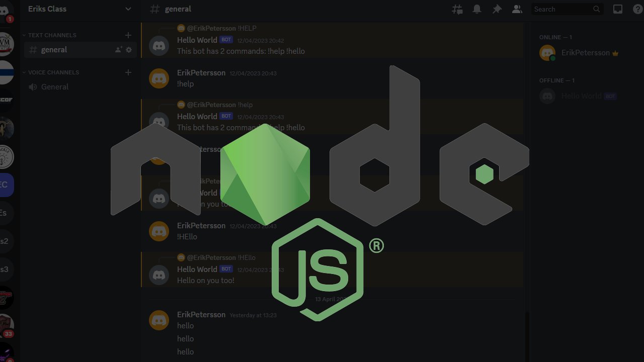Select the general text channel
This screenshot has height=362, width=644.
point(54,50)
